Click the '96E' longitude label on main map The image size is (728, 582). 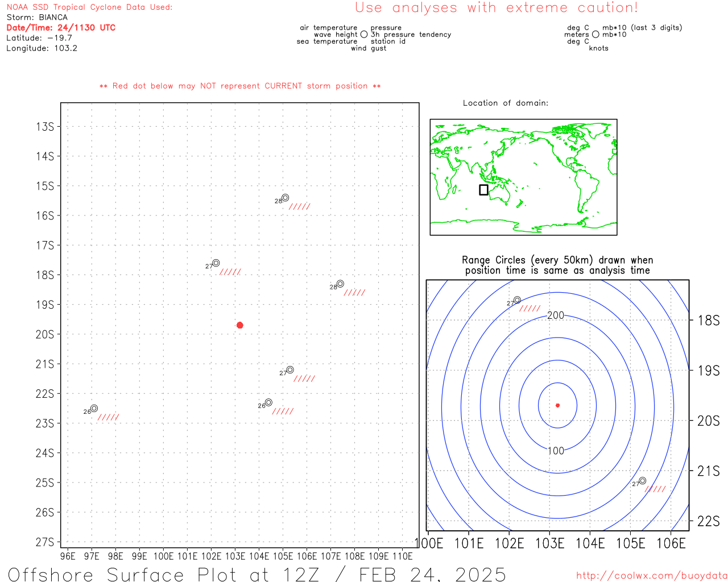tap(68, 556)
